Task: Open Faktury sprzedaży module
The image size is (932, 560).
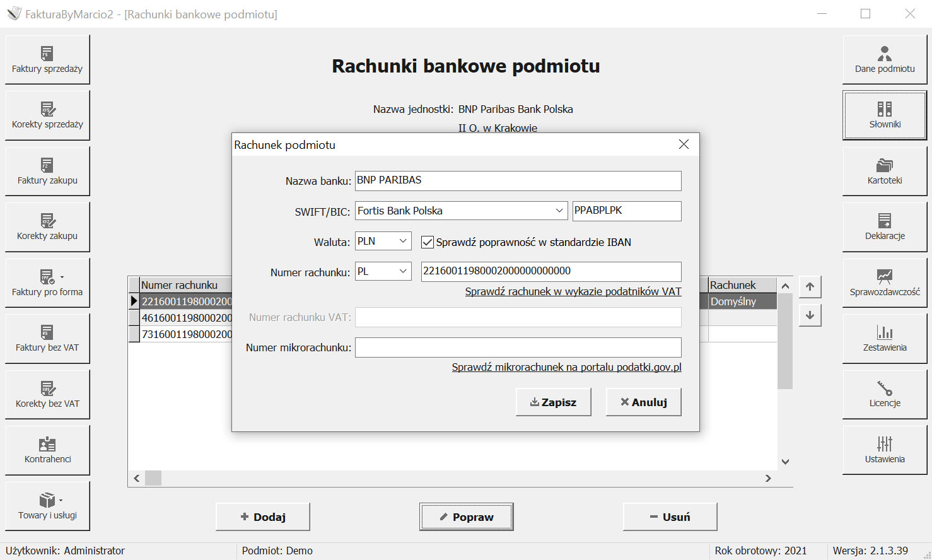Action: pyautogui.click(x=47, y=59)
